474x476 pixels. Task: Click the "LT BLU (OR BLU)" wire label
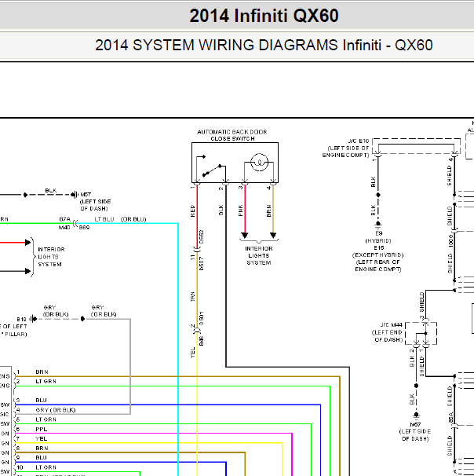click(120, 219)
